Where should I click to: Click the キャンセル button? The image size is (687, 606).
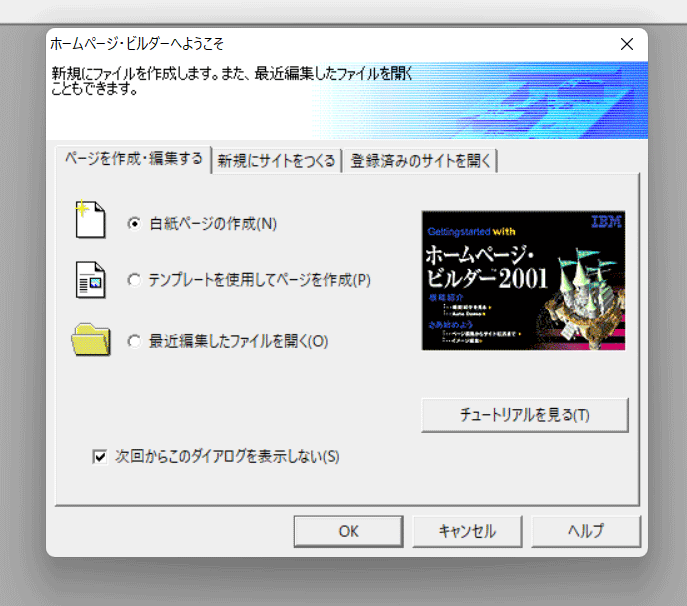[467, 532]
